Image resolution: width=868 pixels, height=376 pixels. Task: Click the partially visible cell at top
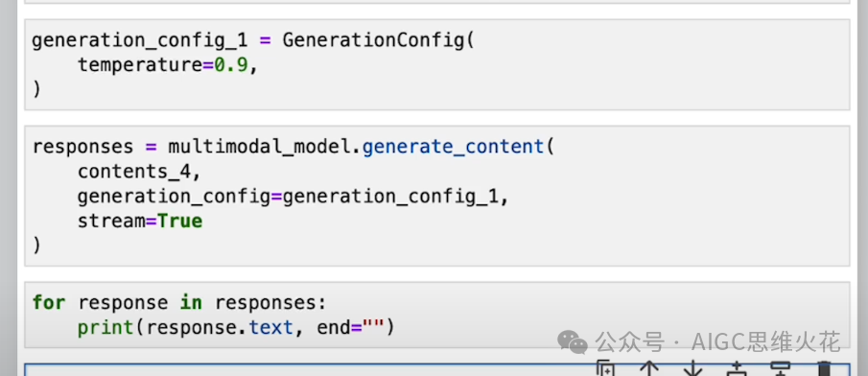pos(436,2)
